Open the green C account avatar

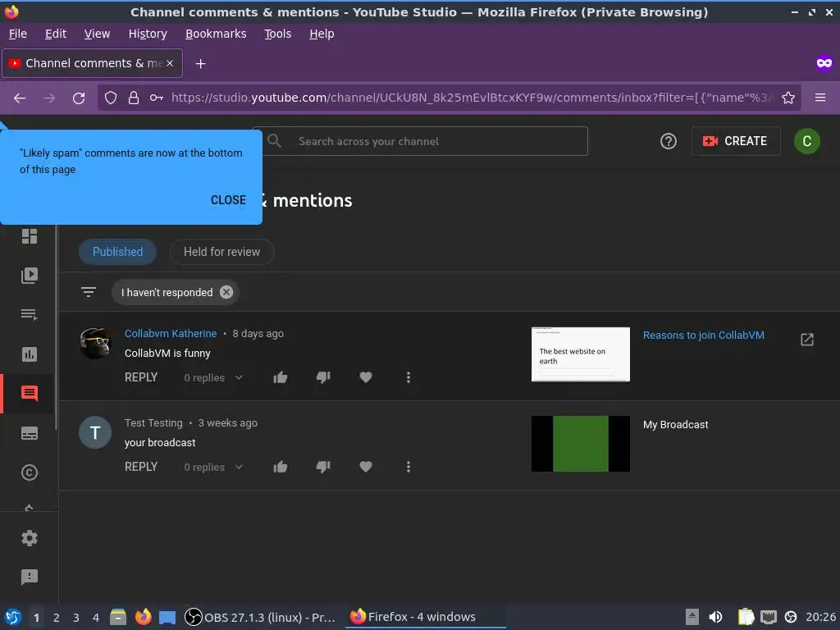point(807,141)
